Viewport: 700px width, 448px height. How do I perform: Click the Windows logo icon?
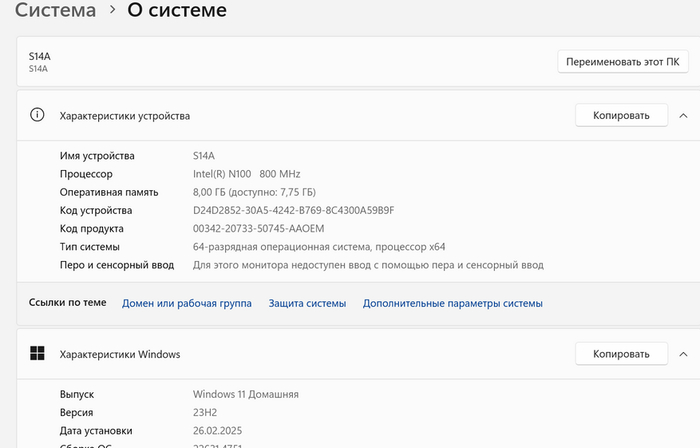38,353
